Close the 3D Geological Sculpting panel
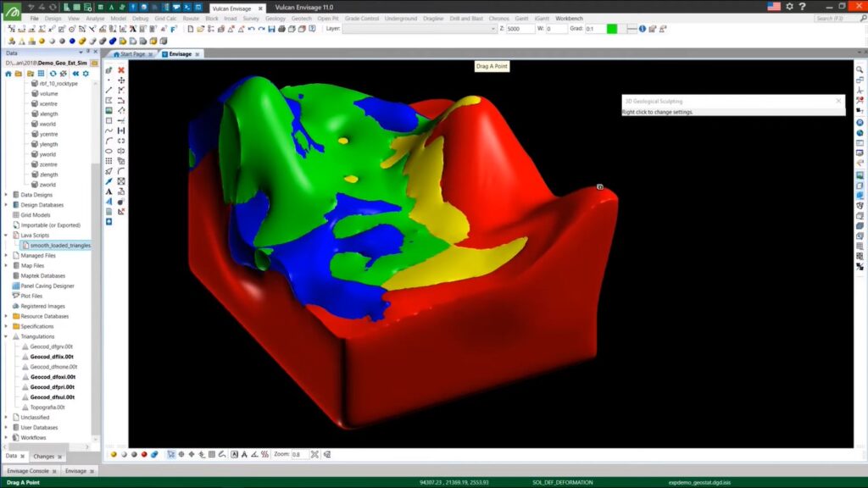The width and height of the screenshot is (868, 488). 838,101
